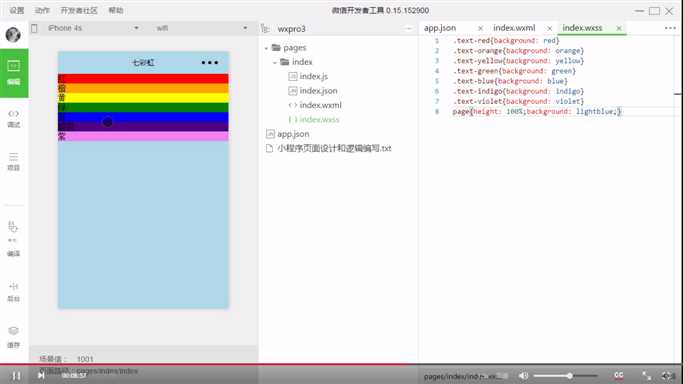Click the user avatar icon
683x384 pixels.
[x=13, y=34]
